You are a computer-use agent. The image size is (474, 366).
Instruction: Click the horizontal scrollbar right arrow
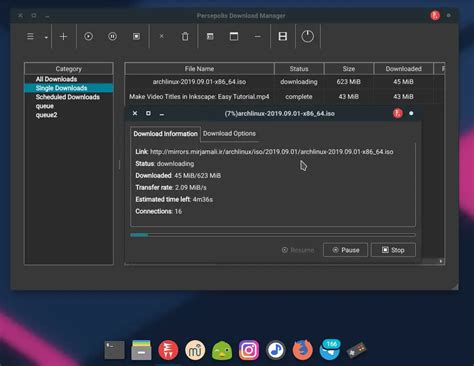(441, 261)
